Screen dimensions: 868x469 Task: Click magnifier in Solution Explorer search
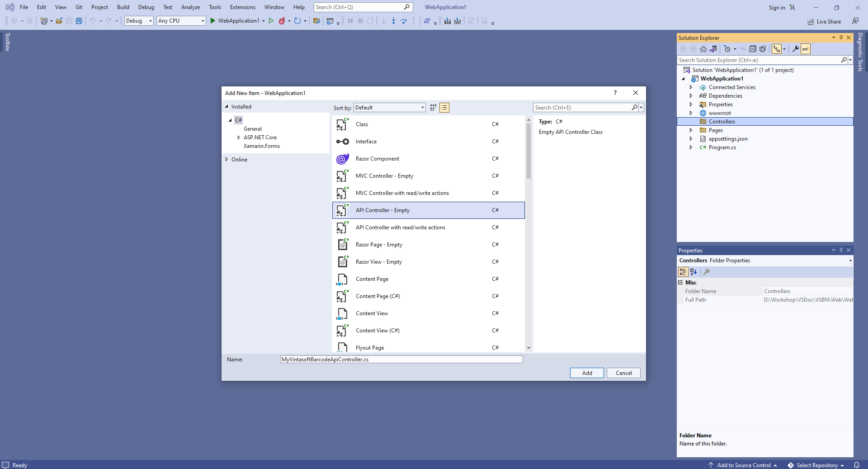[x=844, y=60]
